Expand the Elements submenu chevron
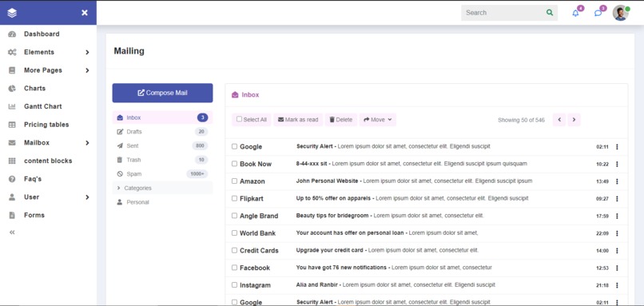The image size is (644, 306). point(87,52)
